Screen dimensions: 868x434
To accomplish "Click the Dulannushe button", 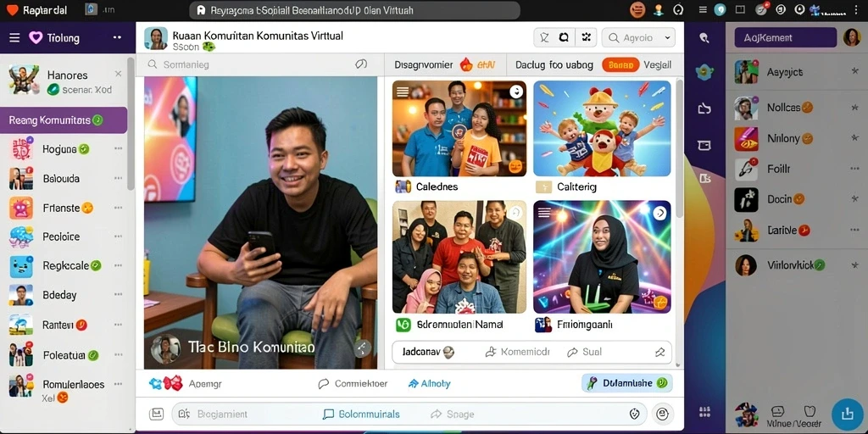I will 627,383.
